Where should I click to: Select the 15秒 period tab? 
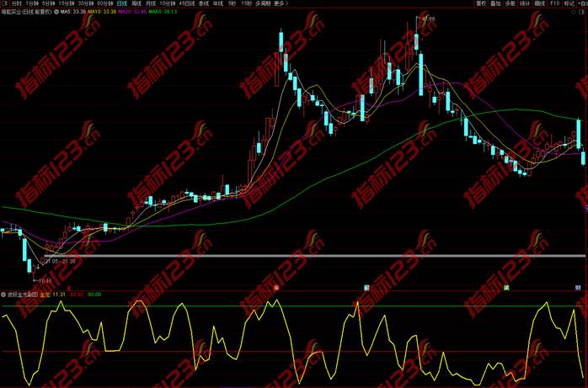click(246, 3)
